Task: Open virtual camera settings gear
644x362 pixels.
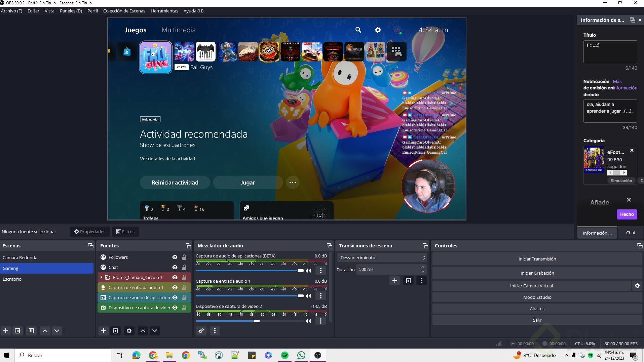Action: point(637,286)
